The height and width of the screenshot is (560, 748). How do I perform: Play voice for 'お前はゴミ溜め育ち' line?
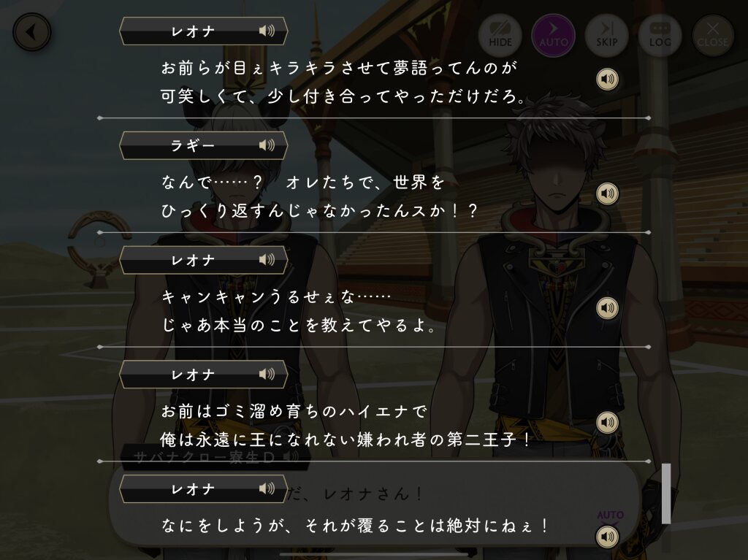607,423
